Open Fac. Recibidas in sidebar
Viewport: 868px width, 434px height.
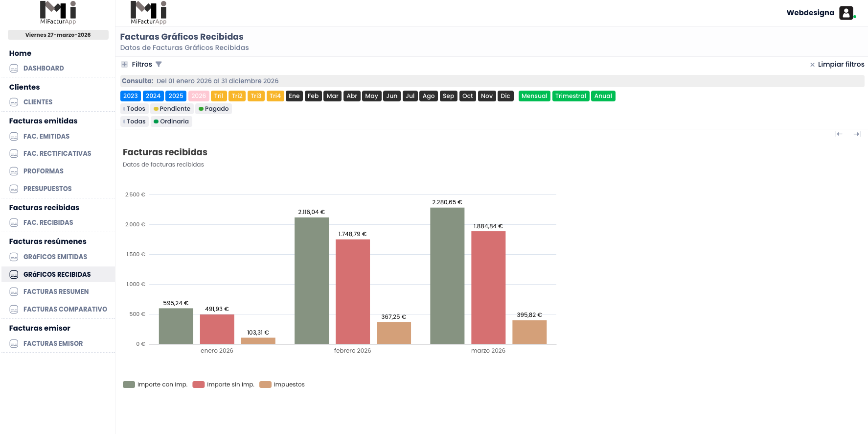tap(48, 223)
